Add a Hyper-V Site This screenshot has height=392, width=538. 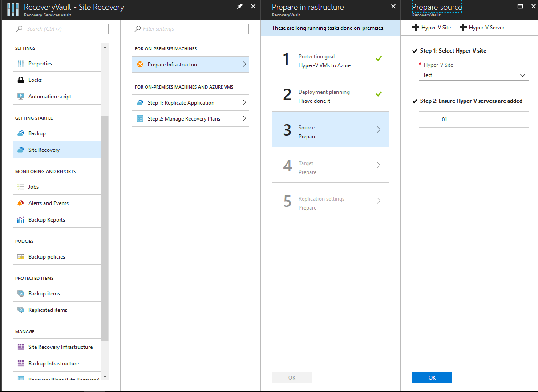point(432,28)
